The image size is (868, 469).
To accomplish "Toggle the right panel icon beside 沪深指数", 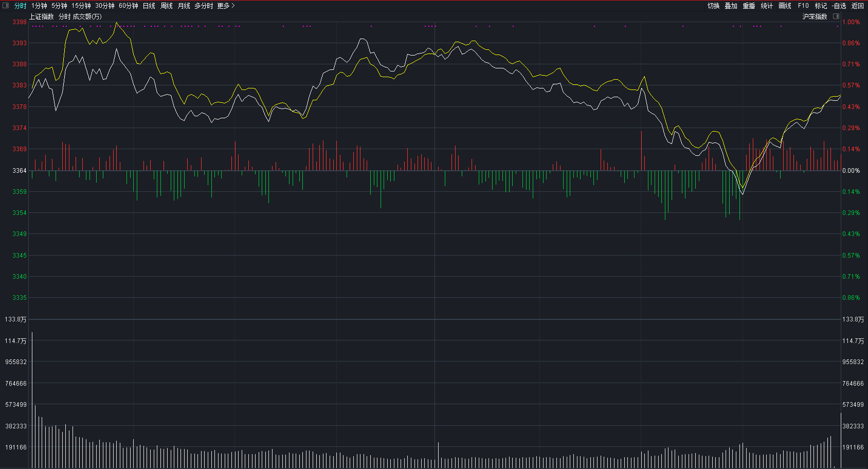I will pos(836,16).
